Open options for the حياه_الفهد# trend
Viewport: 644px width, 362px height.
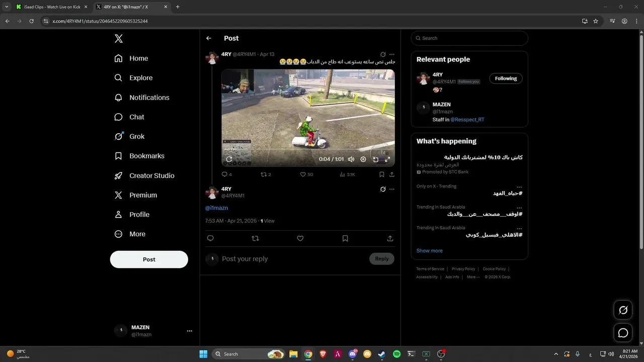(x=519, y=187)
